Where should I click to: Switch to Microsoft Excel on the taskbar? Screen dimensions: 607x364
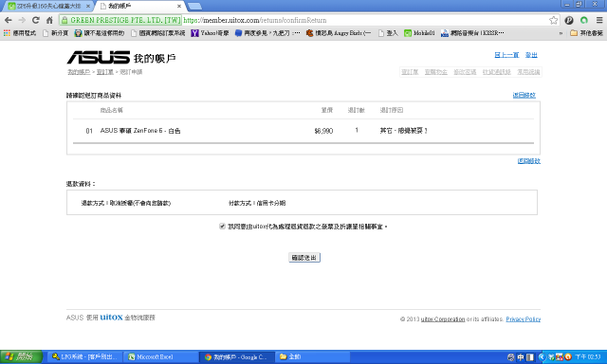click(161, 356)
